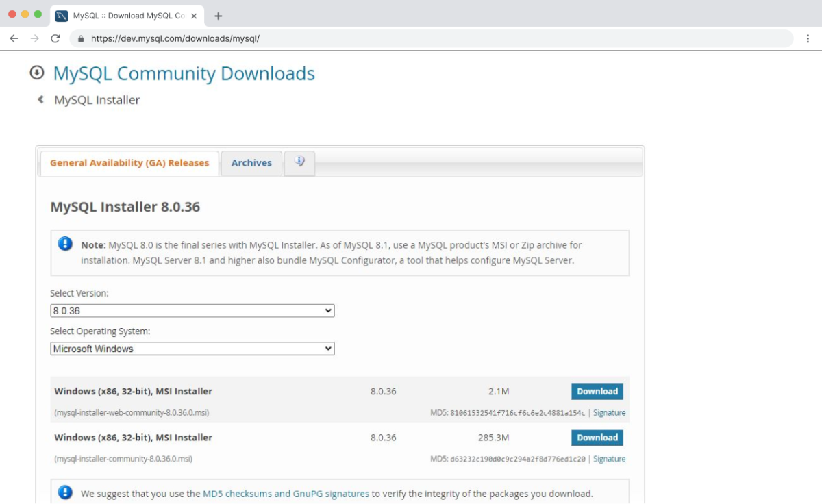This screenshot has height=504, width=822.
Task: Open the info bubble tab beside Archives
Action: click(299, 162)
